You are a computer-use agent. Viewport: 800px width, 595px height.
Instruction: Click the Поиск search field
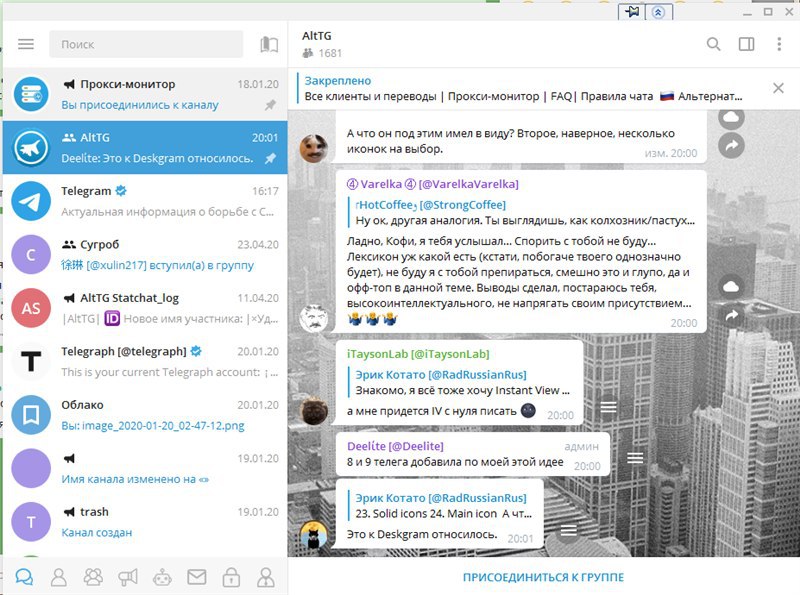pos(146,44)
